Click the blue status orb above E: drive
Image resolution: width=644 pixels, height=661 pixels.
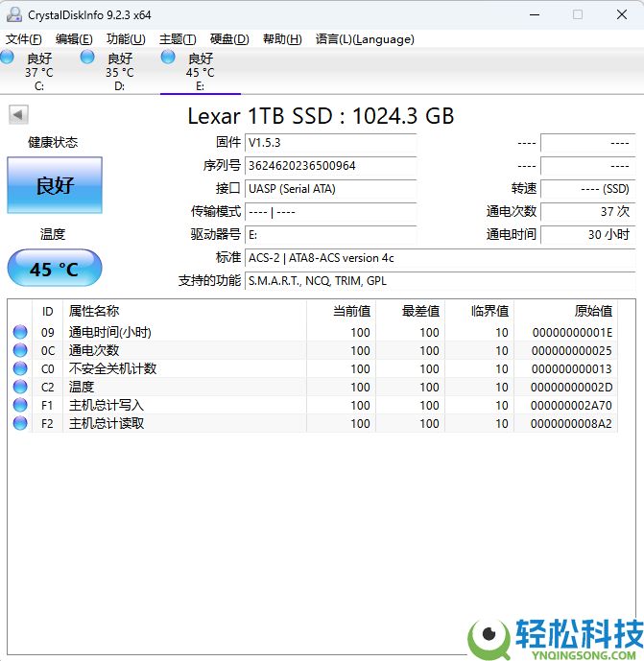168,57
